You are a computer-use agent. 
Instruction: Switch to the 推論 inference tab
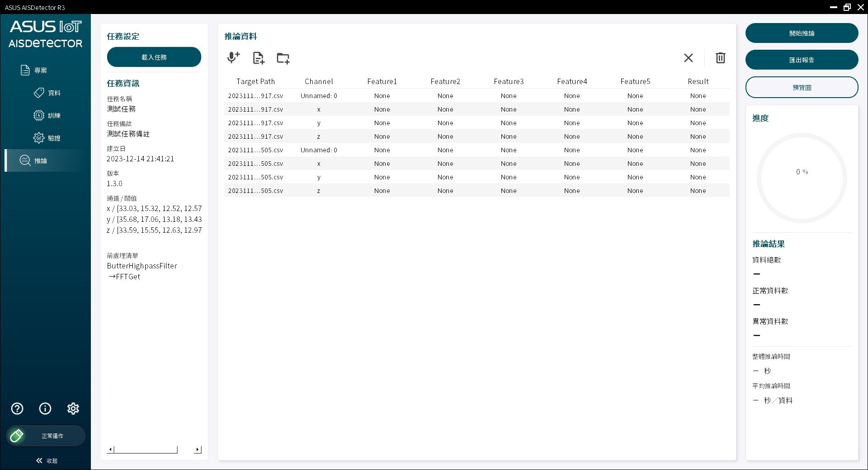click(45, 160)
